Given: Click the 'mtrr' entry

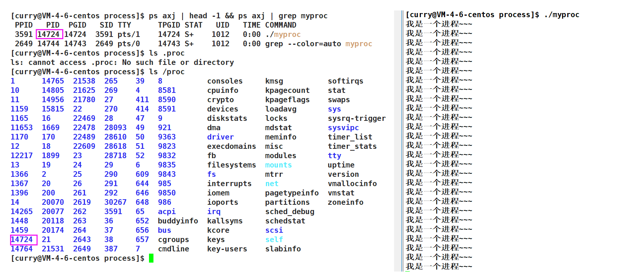Looking at the screenshot, I should click(274, 175).
